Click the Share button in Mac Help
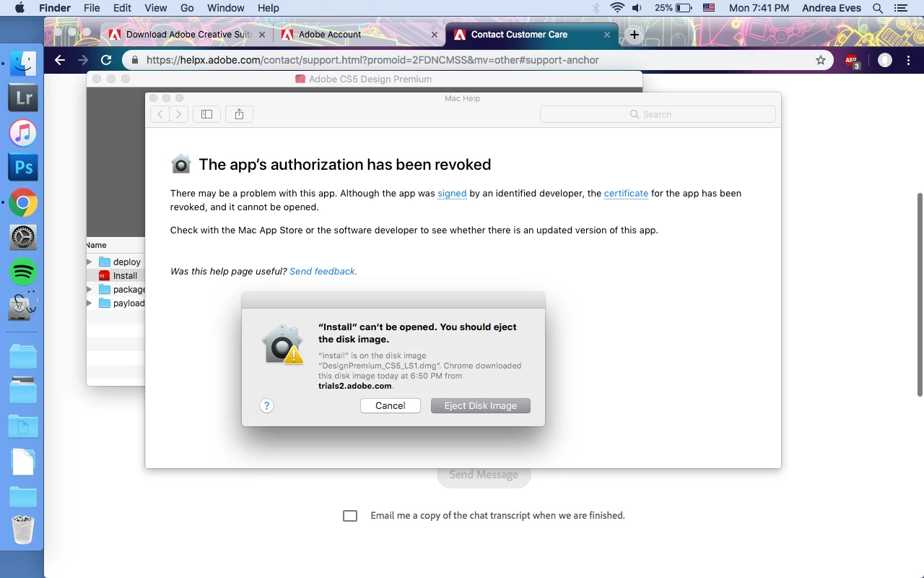The width and height of the screenshot is (924, 578). pyautogui.click(x=239, y=114)
